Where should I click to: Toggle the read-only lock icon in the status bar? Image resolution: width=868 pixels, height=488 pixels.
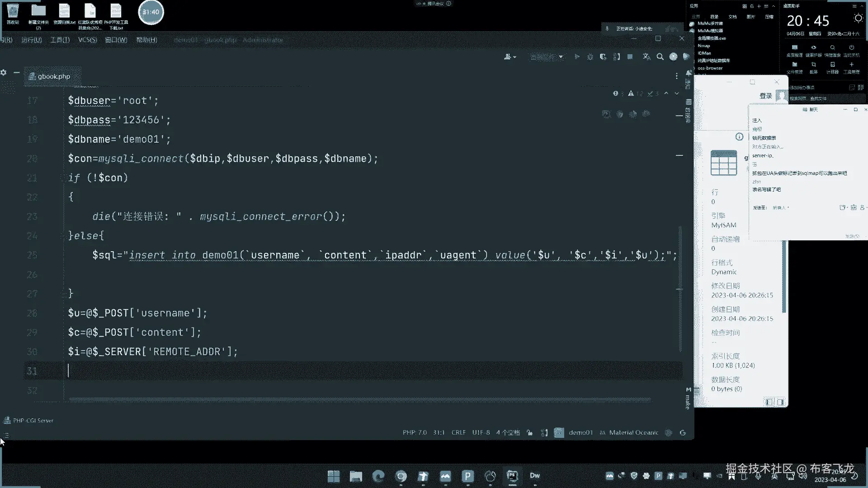tap(529, 433)
